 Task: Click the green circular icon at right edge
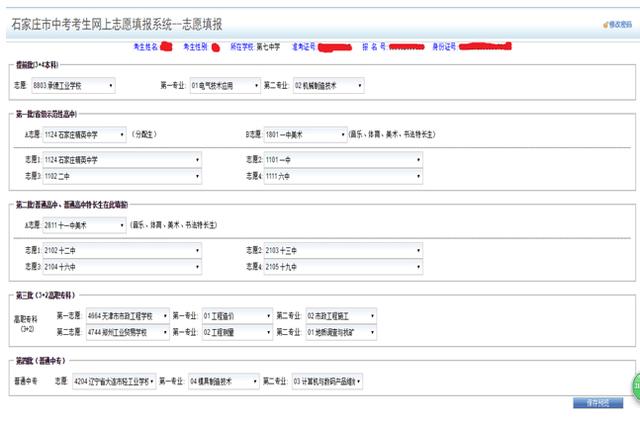pos(636,386)
